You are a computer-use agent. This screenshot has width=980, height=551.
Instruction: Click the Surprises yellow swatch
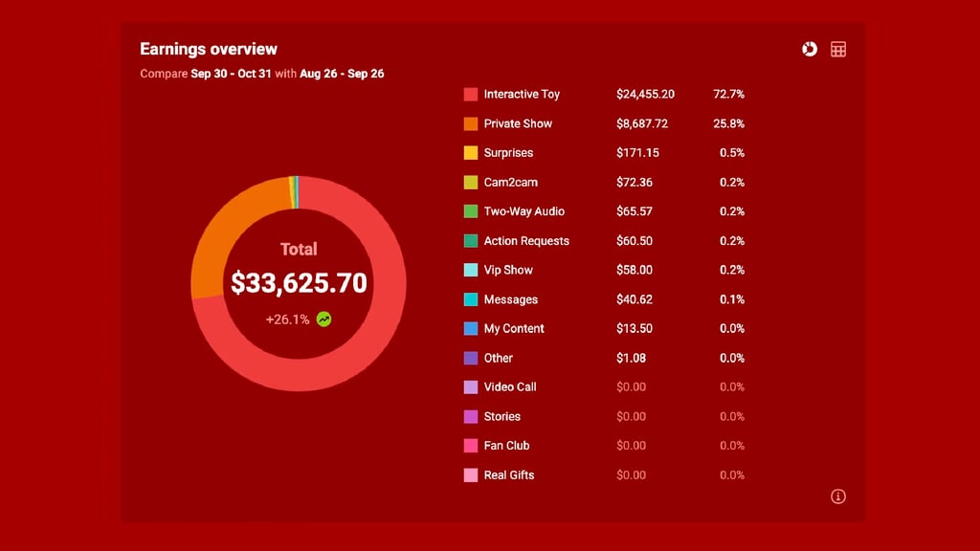pos(471,153)
